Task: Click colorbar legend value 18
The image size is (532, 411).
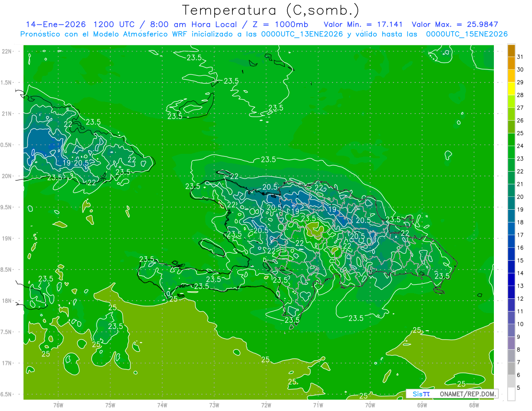Action: tap(520, 222)
